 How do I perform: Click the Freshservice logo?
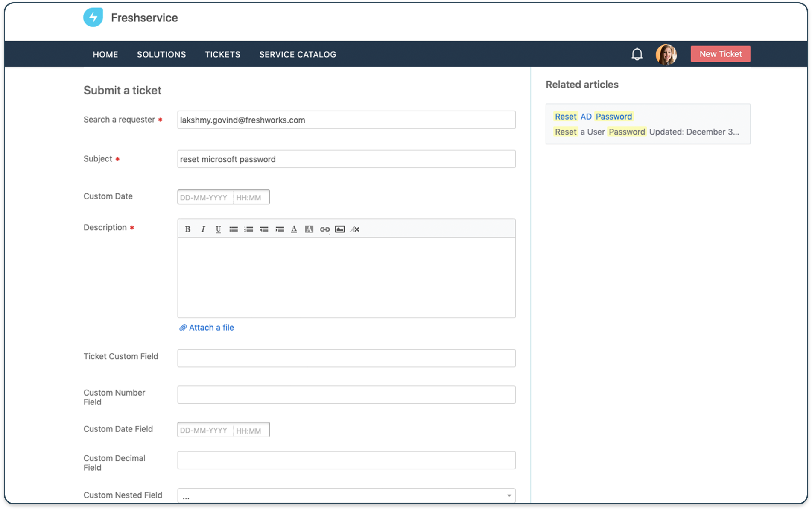tap(93, 17)
